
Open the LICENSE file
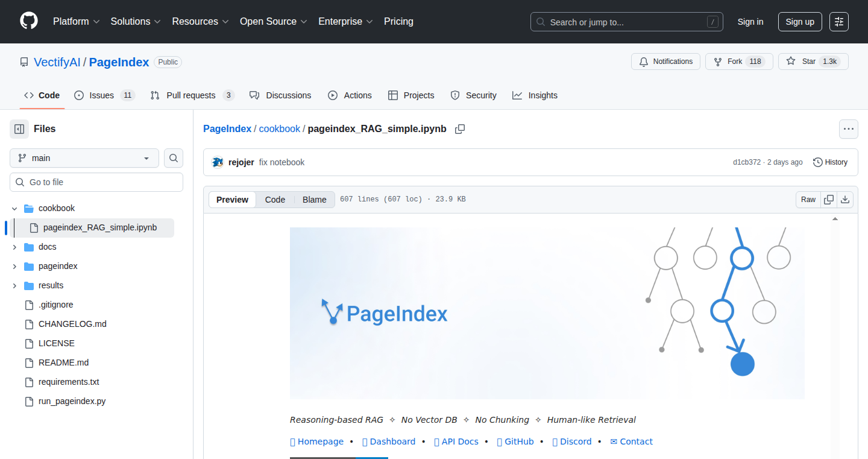click(x=56, y=343)
